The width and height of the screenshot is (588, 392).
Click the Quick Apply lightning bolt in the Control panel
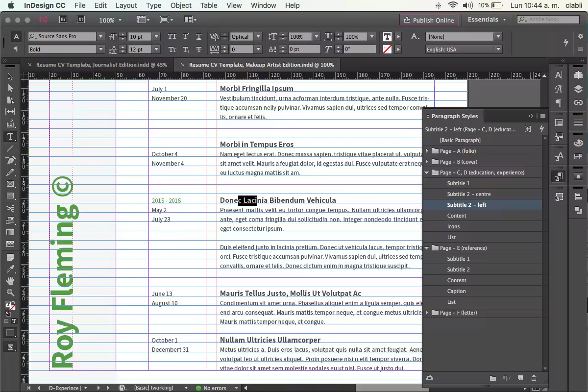click(566, 43)
